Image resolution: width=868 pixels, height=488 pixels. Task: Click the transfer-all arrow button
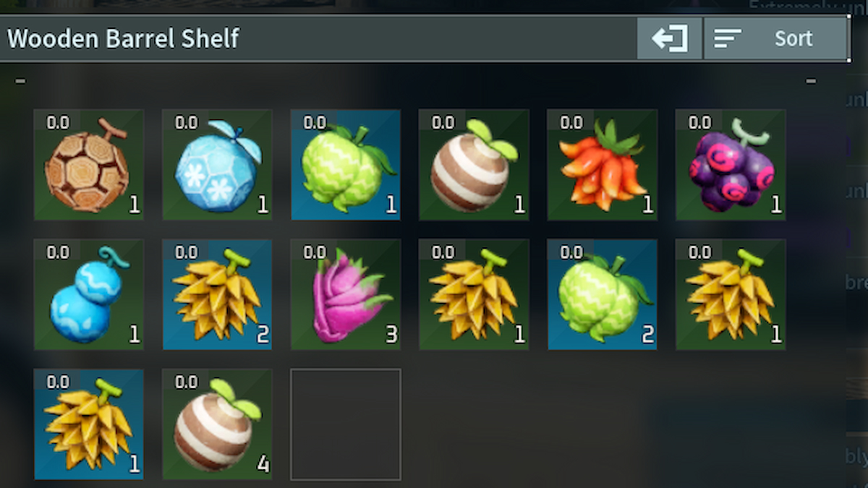(669, 38)
